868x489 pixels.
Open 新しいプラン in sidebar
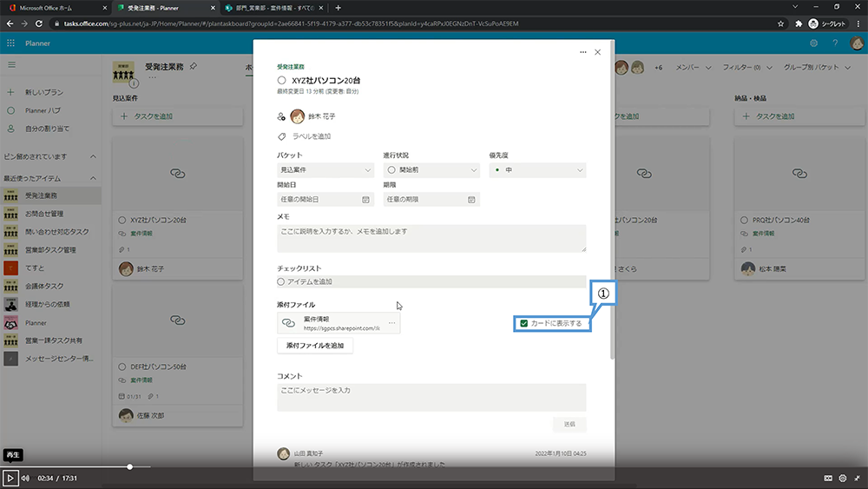pyautogui.click(x=44, y=92)
